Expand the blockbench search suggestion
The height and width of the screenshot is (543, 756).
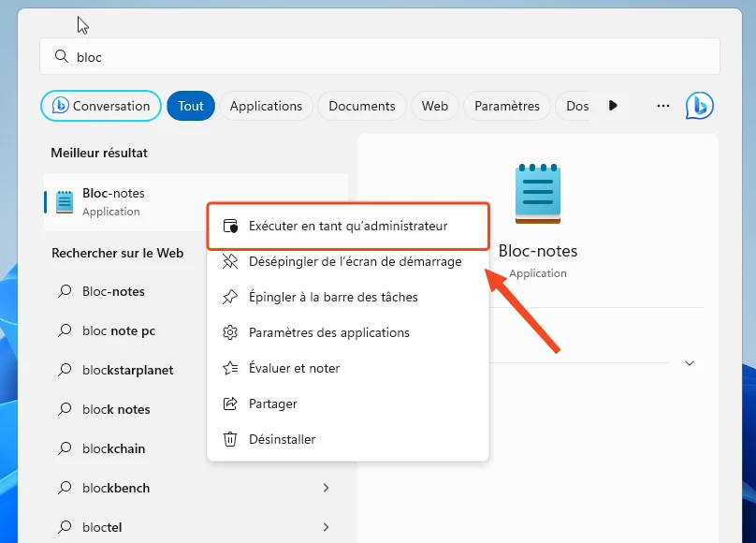[326, 488]
